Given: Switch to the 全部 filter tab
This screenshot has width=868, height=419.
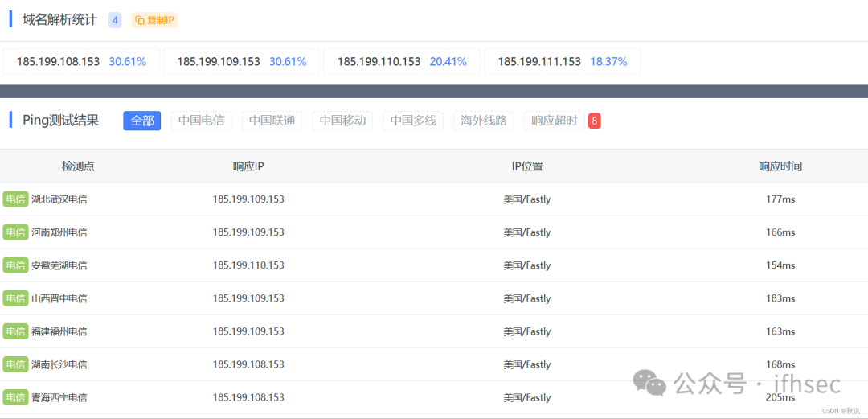Looking at the screenshot, I should [x=142, y=121].
